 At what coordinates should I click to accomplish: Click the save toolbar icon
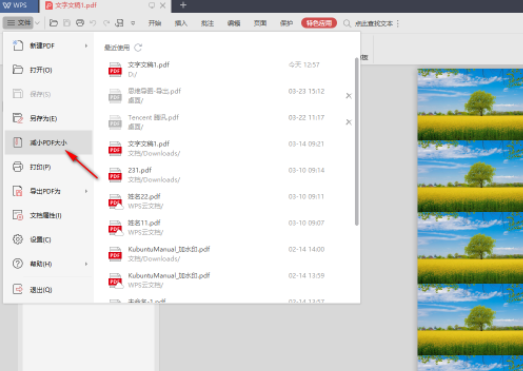click(x=67, y=23)
